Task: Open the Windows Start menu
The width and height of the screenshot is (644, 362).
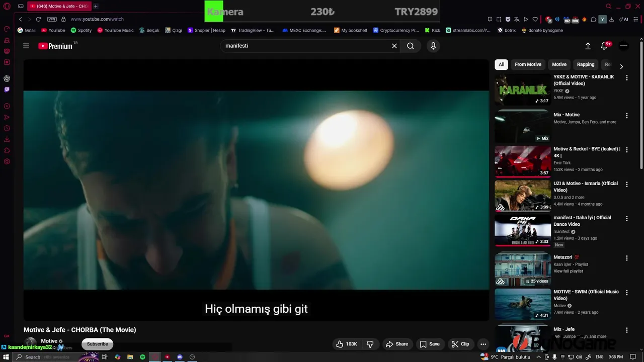Action: [6, 357]
